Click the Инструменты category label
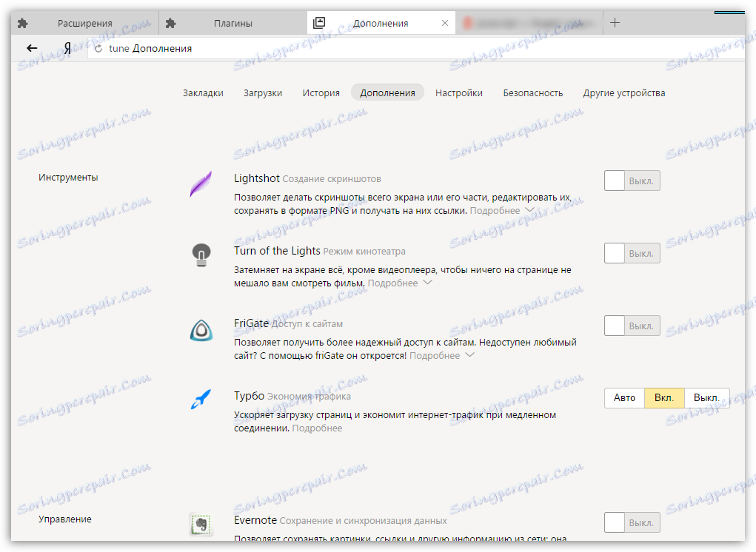 68,178
